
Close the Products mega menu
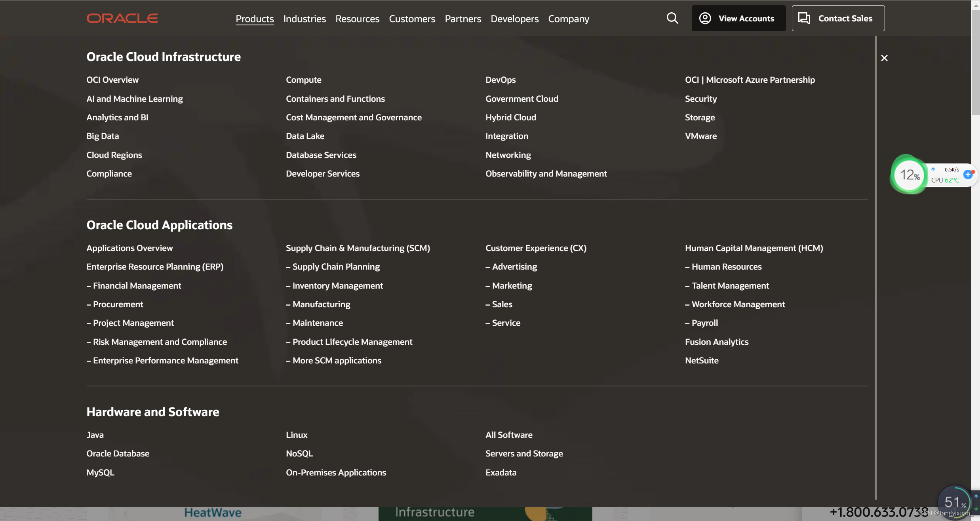(x=884, y=58)
